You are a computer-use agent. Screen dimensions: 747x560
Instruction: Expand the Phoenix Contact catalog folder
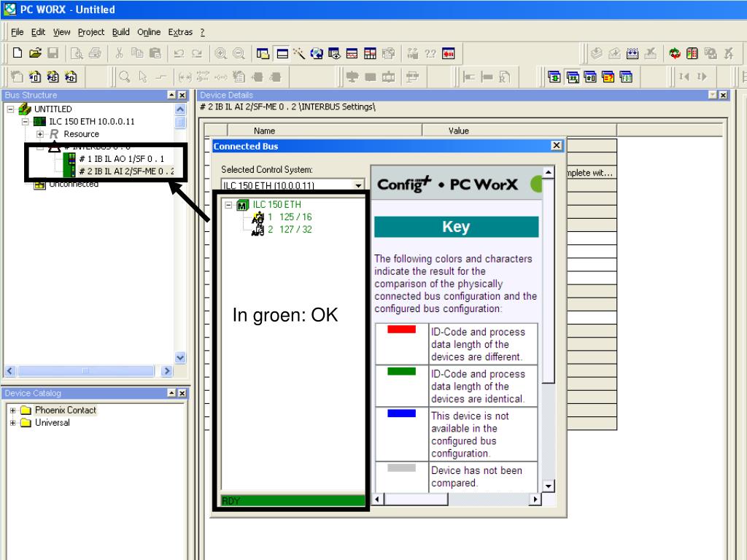13,410
